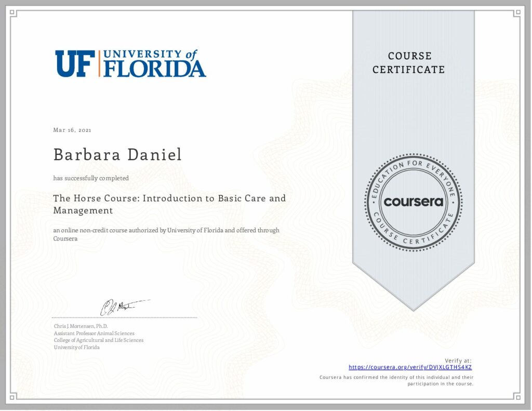Click "Assistant Professor Animal Sciences" text
This screenshot has height=411, width=532.
click(x=94, y=333)
